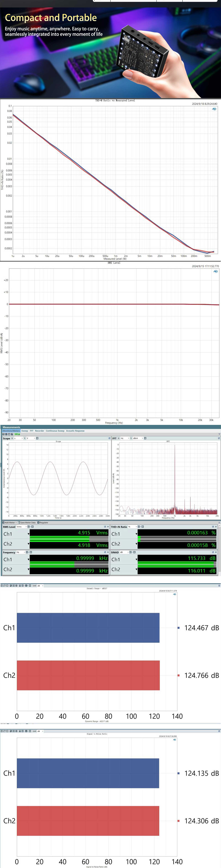
Task: Close the THD+N Ratio meter
Action: pyautogui.click(x=216, y=527)
